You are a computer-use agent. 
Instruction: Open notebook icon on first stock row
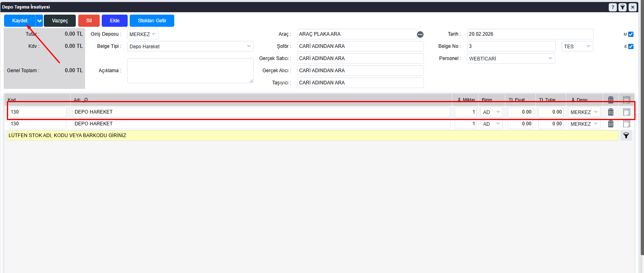click(626, 112)
